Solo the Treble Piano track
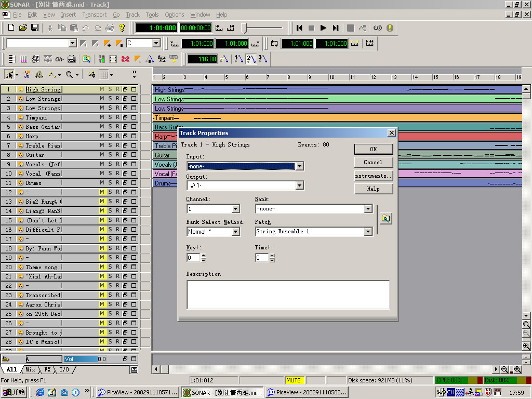This screenshot has width=532, height=399. 110,145
